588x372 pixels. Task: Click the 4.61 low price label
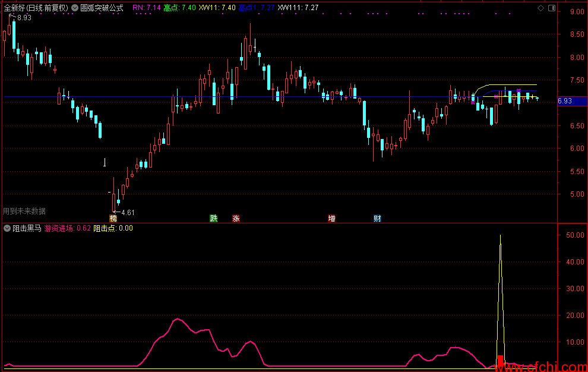(128, 213)
